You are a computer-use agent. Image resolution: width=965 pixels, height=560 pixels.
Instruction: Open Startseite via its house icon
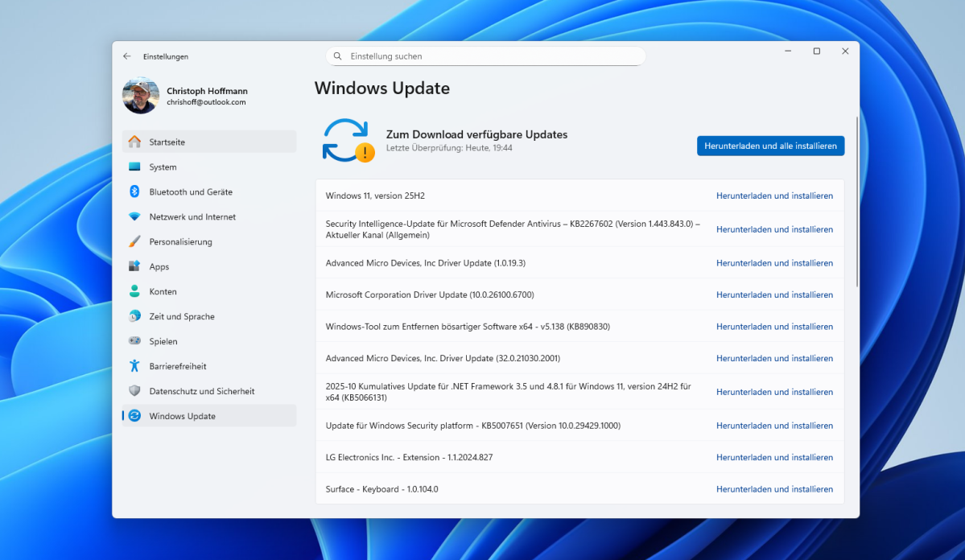coord(134,142)
